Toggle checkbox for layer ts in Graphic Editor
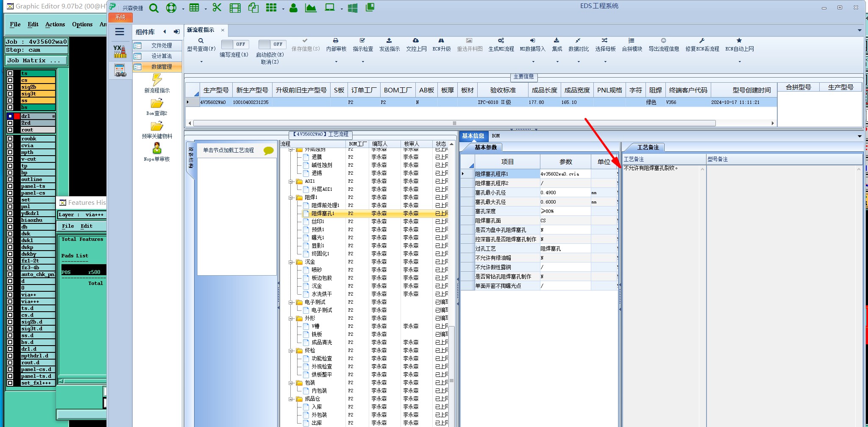The height and width of the screenshot is (427, 868). (10, 73)
